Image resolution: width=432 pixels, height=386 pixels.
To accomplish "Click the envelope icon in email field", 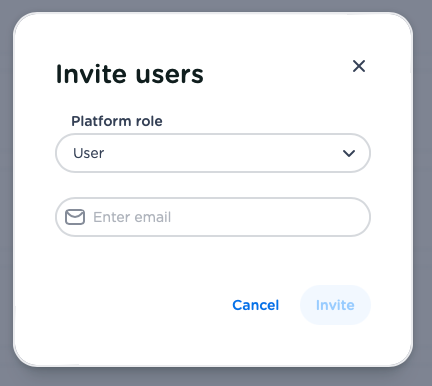I will click(75, 217).
